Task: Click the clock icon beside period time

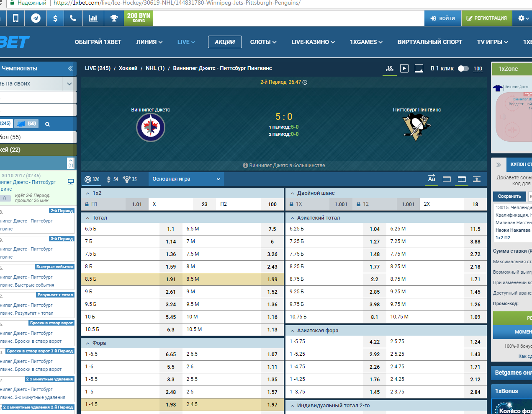Action: click(305, 82)
